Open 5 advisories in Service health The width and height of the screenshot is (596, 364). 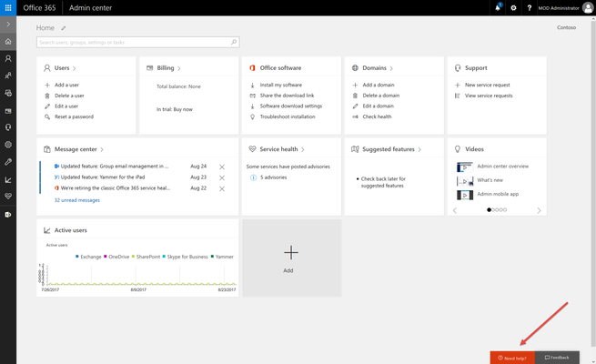tap(273, 177)
